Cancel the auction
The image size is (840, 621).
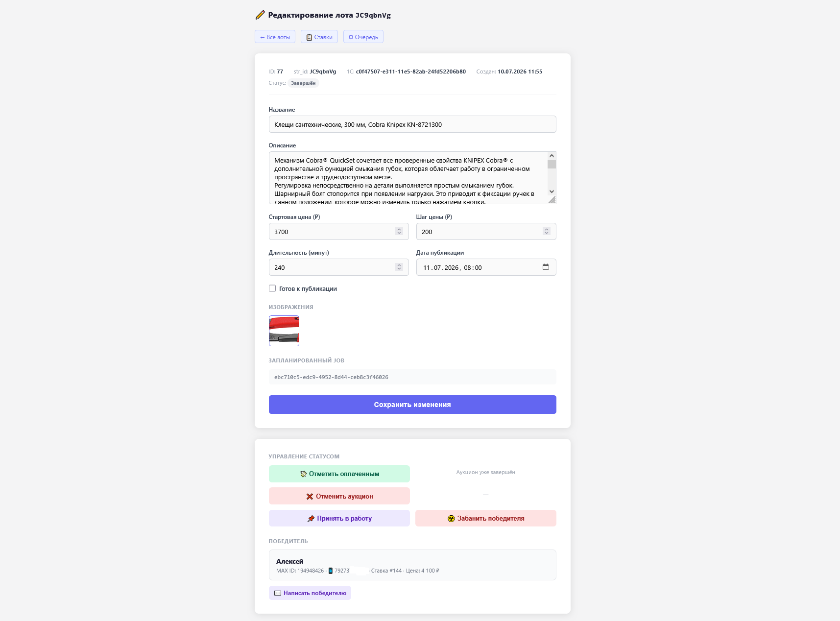(x=339, y=496)
